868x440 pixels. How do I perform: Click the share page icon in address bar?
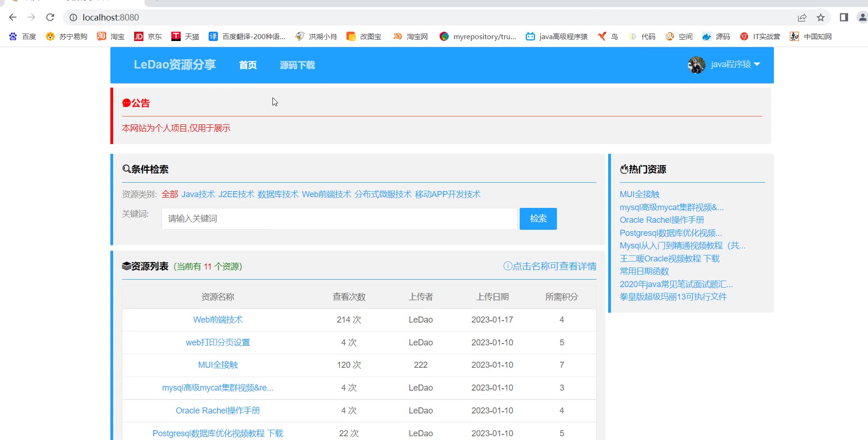tap(802, 18)
